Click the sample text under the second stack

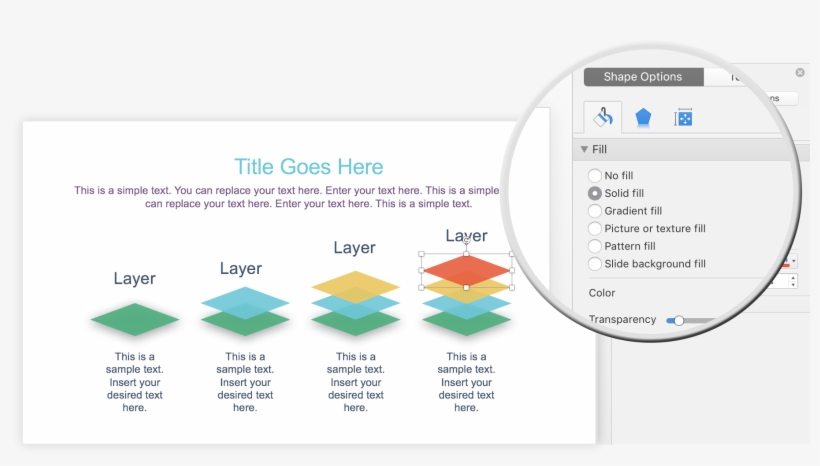pos(245,382)
